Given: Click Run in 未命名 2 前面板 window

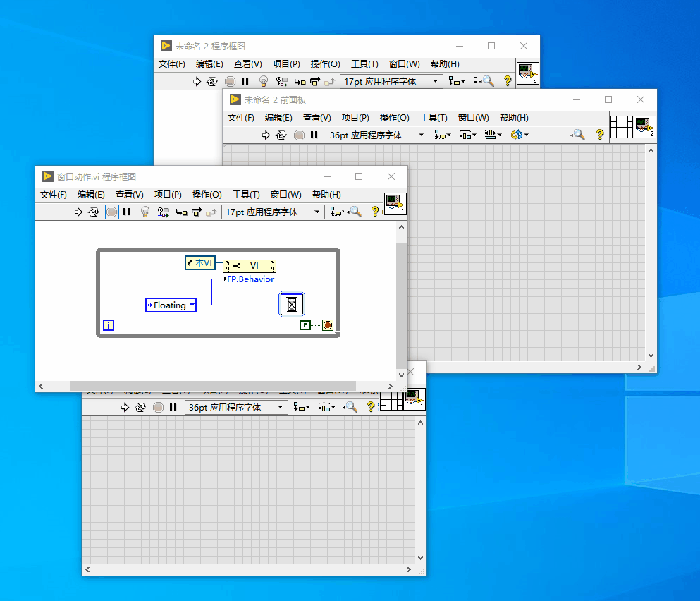Looking at the screenshot, I should point(266,135).
